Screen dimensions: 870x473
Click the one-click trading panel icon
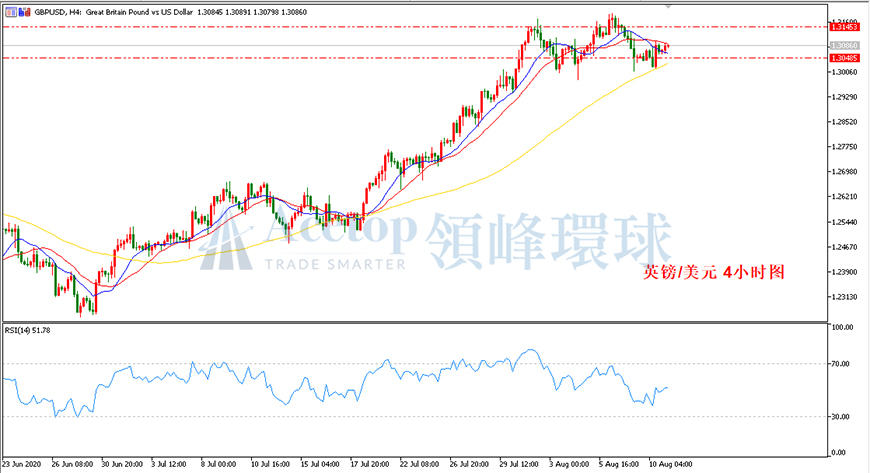click(11, 12)
